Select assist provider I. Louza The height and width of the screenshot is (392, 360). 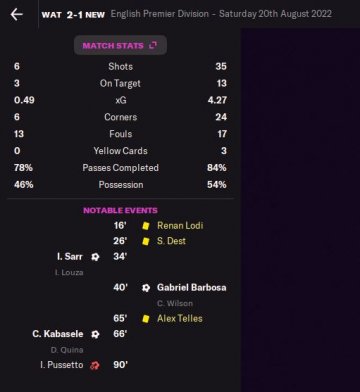(x=69, y=272)
